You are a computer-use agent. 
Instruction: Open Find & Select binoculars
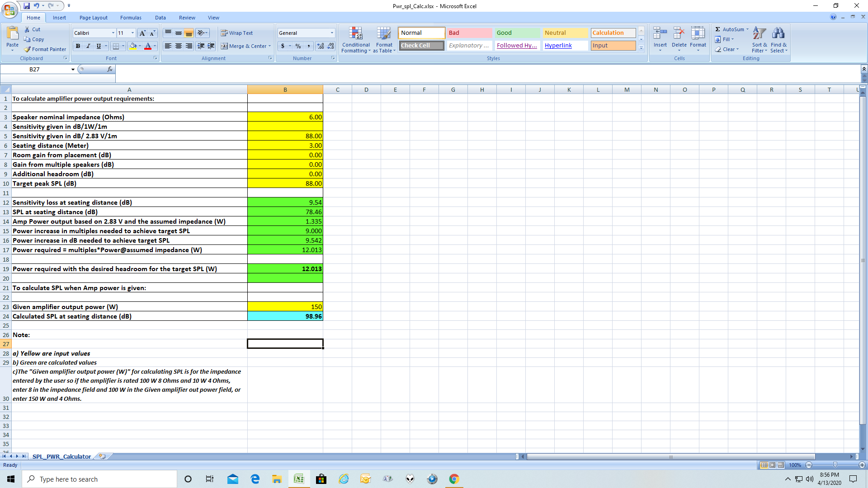point(778,39)
